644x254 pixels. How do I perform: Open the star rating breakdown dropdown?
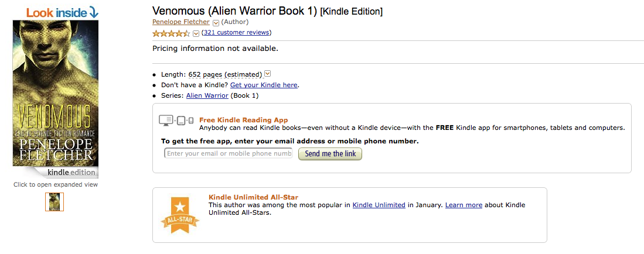pyautogui.click(x=196, y=33)
